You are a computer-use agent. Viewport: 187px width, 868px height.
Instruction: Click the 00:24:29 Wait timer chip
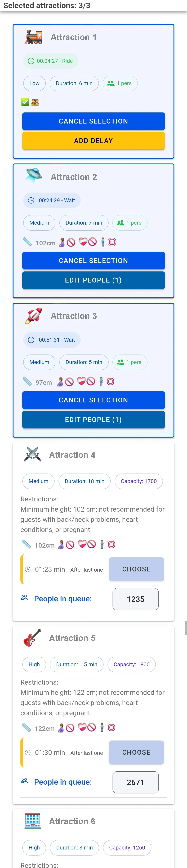(x=52, y=201)
